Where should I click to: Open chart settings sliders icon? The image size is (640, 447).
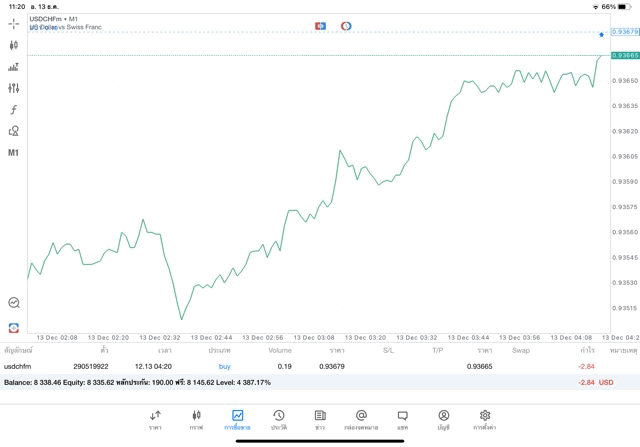pos(13,88)
